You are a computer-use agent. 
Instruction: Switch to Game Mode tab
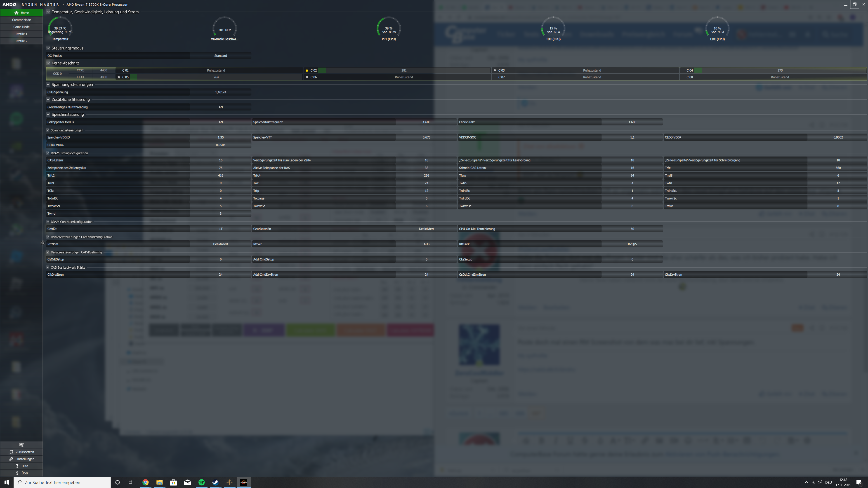coord(21,27)
